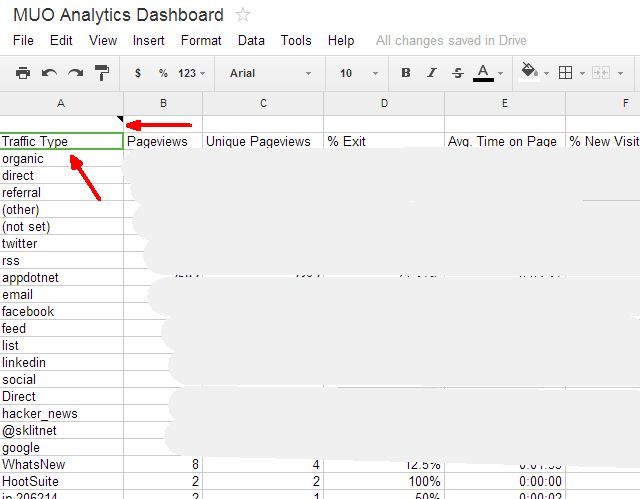Select the 0:00:00 time cell for HootSuite
640x499 pixels.
pos(505,481)
